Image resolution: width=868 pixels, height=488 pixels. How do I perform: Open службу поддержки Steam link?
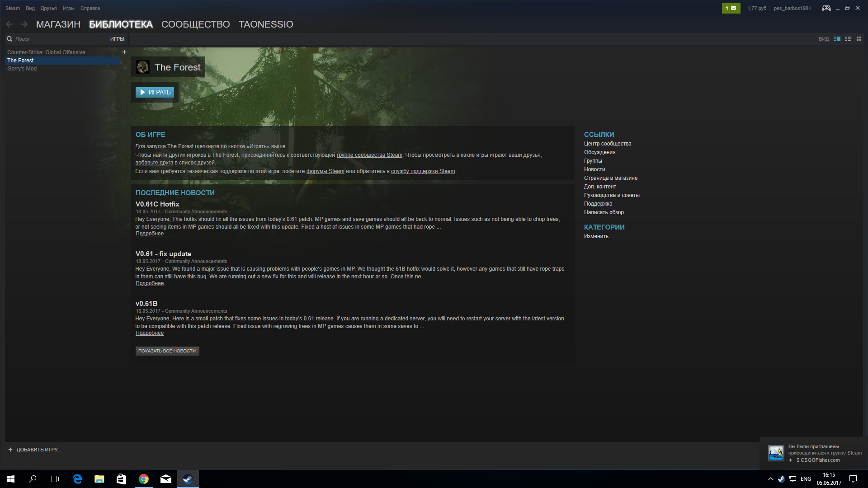423,171
